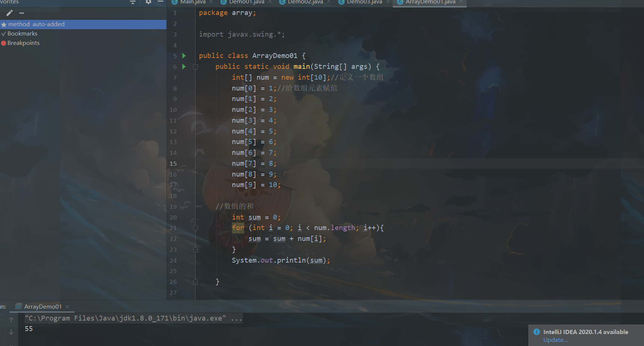Close the Main.java tab
The width and height of the screenshot is (644, 346).
[x=211, y=2]
